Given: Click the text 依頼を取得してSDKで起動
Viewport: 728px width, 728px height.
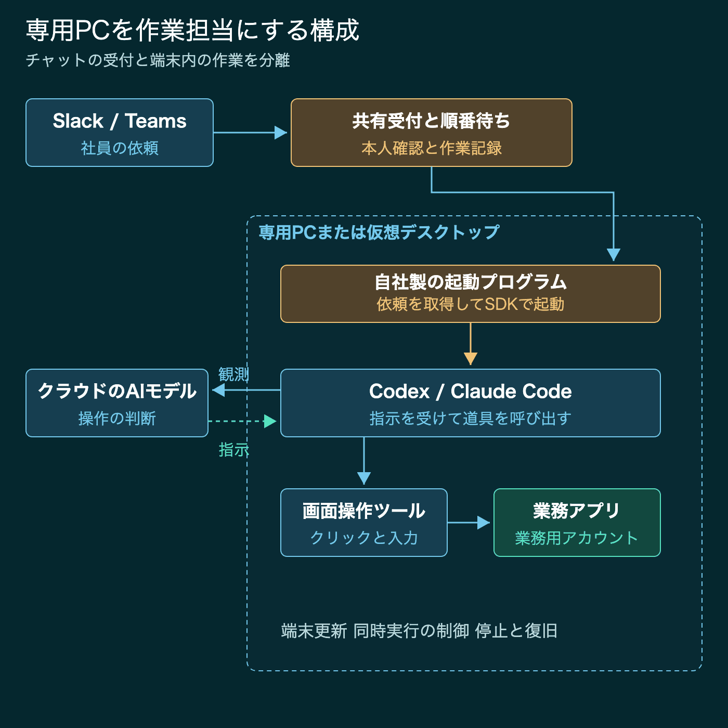Looking at the screenshot, I should click(471, 304).
